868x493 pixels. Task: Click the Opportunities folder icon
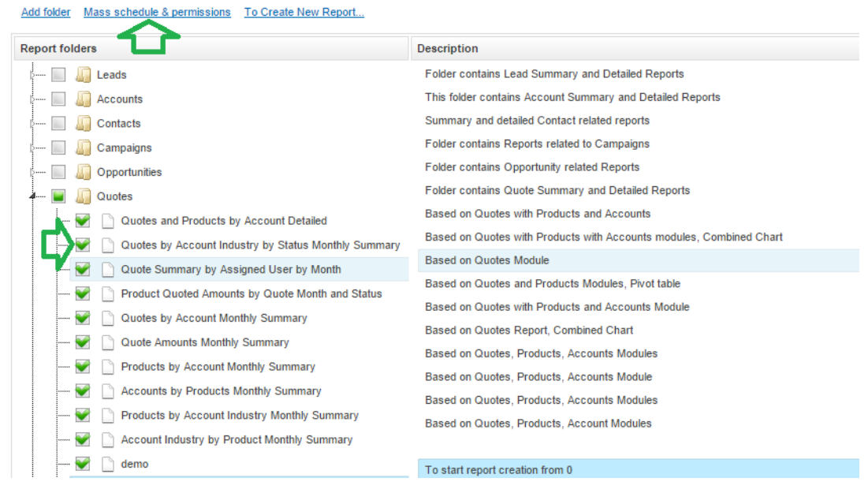(84, 172)
